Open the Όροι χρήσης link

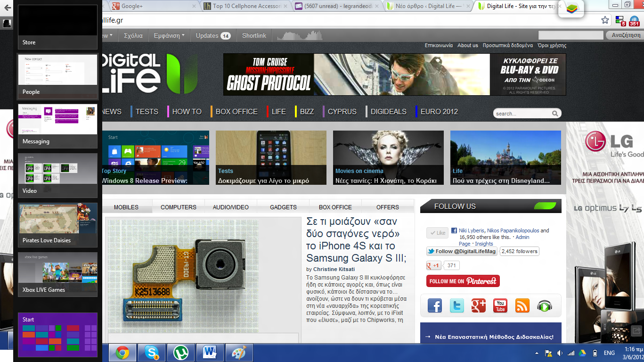pos(552,45)
